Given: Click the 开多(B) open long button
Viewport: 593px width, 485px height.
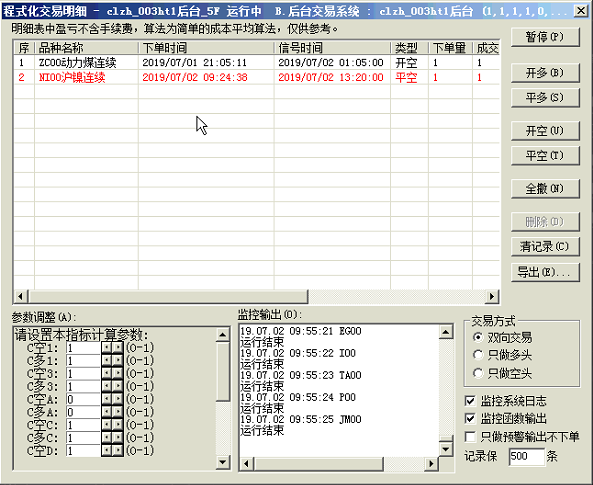Looking at the screenshot, I should coord(545,73).
